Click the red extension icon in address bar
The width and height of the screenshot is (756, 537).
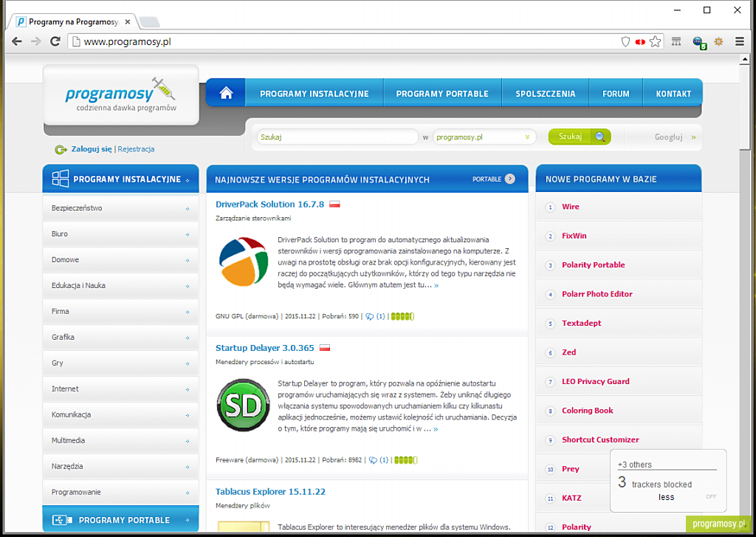(x=640, y=42)
